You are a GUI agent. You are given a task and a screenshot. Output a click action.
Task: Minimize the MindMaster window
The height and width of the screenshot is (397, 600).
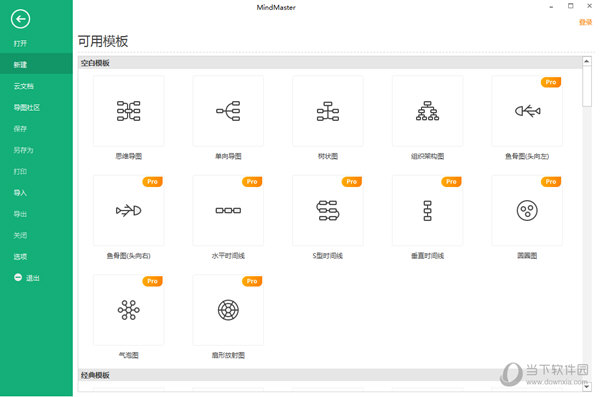click(x=551, y=6)
